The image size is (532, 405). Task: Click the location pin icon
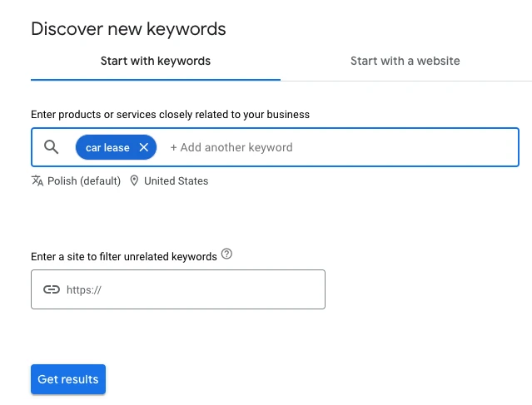tap(134, 180)
